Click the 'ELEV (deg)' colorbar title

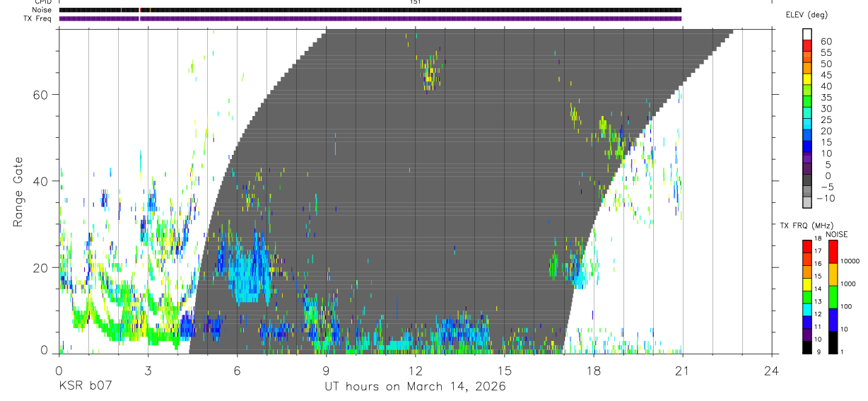coord(807,15)
